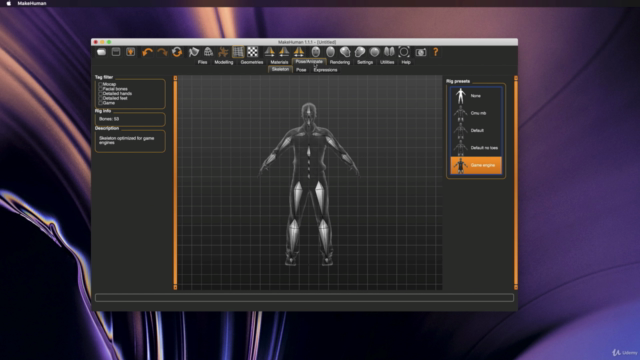640x360 pixels.
Task: Click the second side-view head icon
Action: click(x=360, y=52)
